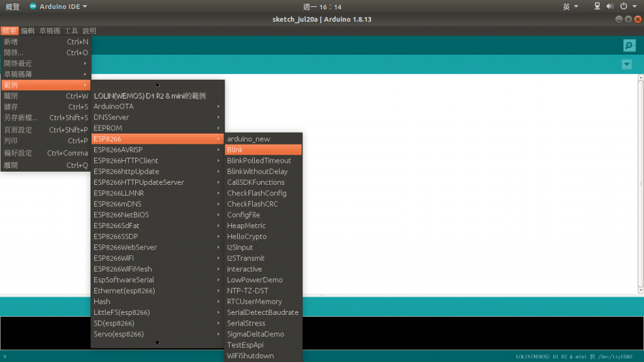
Task: Open the BlinkPolledTimeout example
Action: point(264,160)
